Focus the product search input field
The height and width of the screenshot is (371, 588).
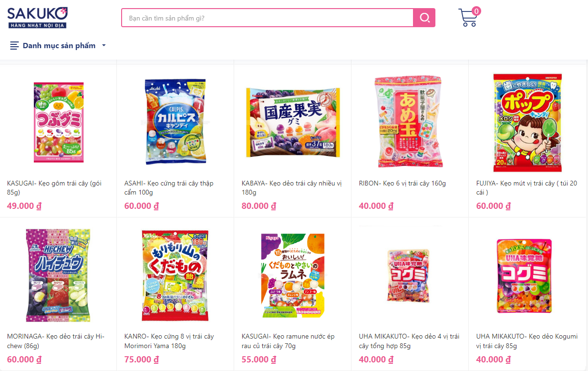pos(267,18)
